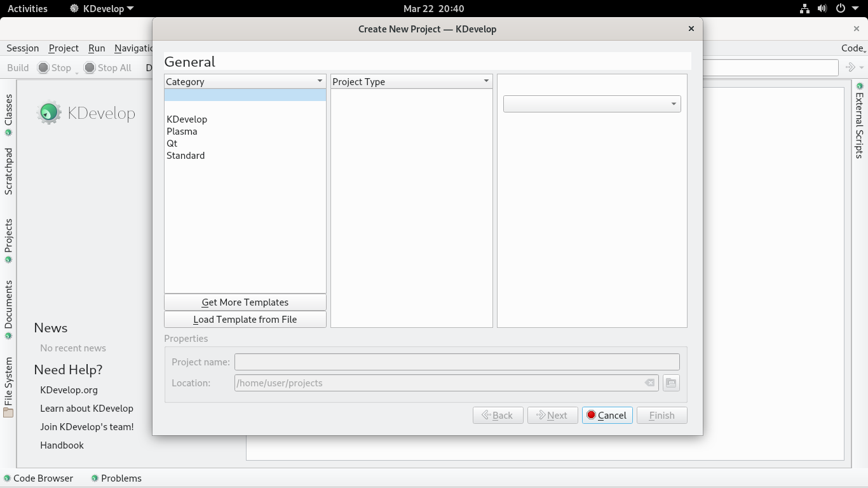
Task: Click the Cancel button
Action: (607, 416)
